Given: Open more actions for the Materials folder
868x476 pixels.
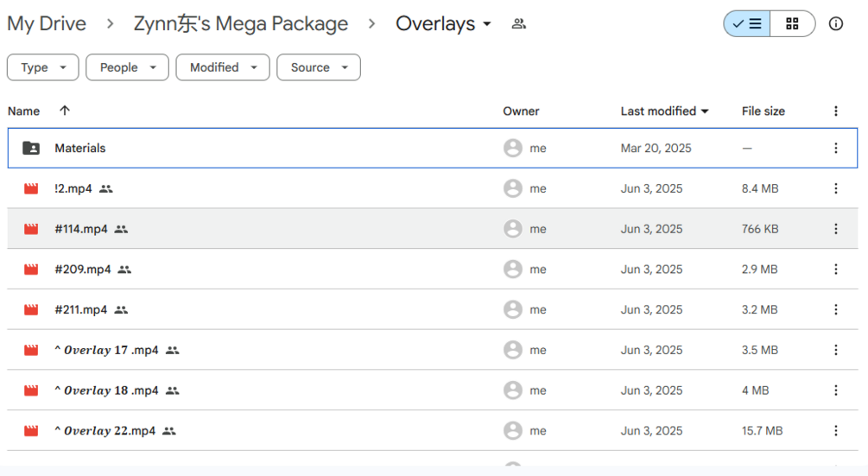Looking at the screenshot, I should coord(835,149).
